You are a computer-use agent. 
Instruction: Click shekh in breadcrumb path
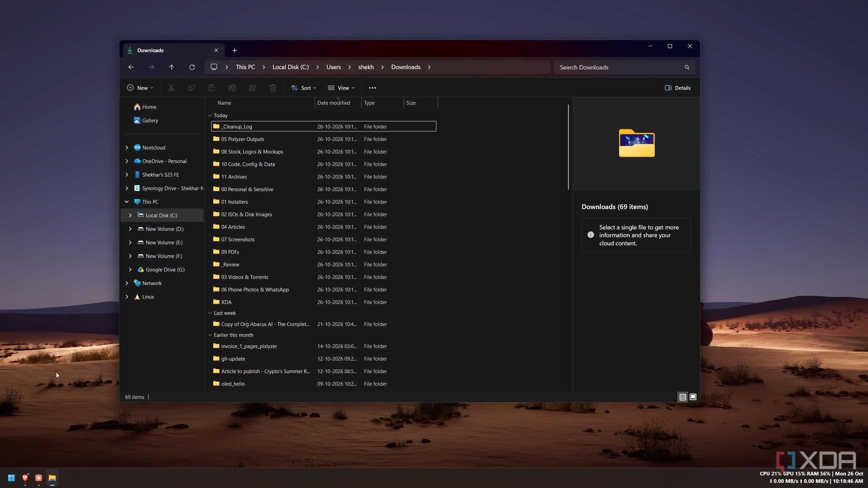[x=366, y=67]
